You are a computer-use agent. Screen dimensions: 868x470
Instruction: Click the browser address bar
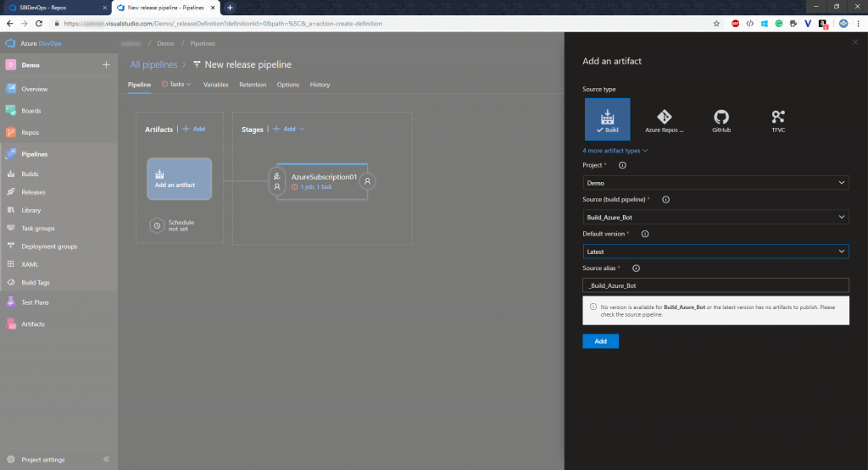click(x=382, y=24)
